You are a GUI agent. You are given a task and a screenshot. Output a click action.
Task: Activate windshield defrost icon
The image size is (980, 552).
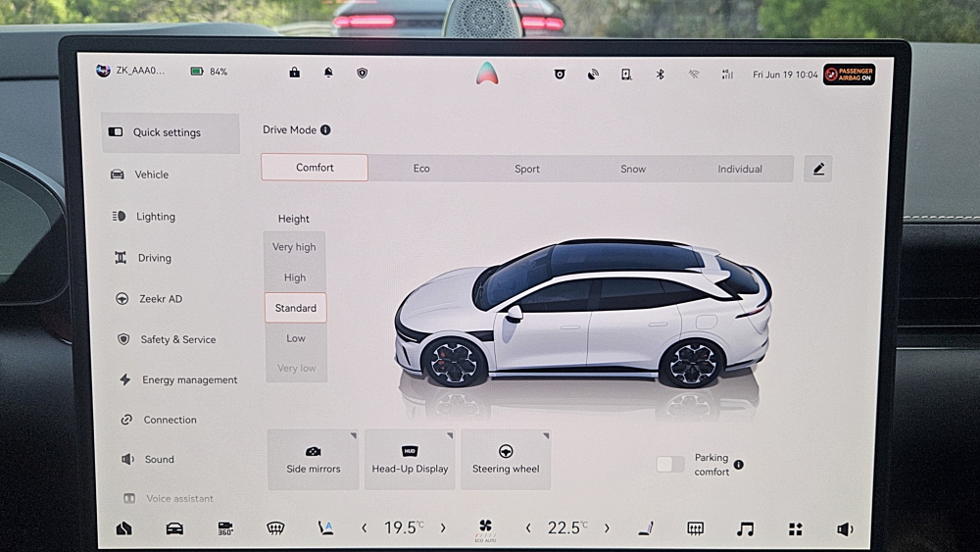275,528
